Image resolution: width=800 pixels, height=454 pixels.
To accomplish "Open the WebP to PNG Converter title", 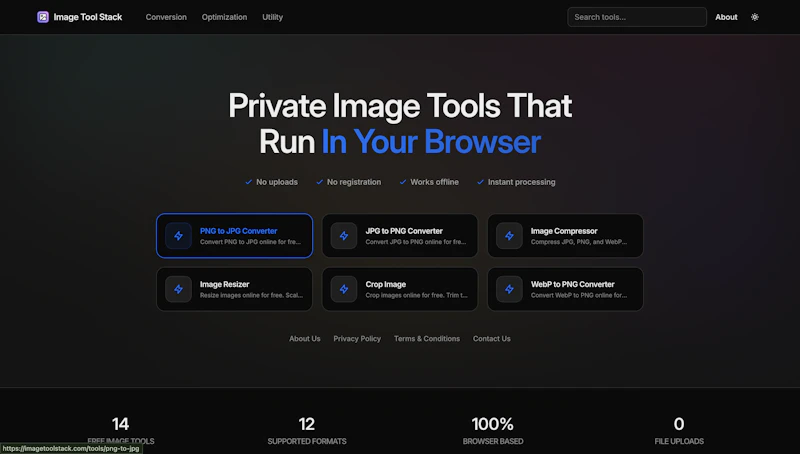I will point(572,284).
